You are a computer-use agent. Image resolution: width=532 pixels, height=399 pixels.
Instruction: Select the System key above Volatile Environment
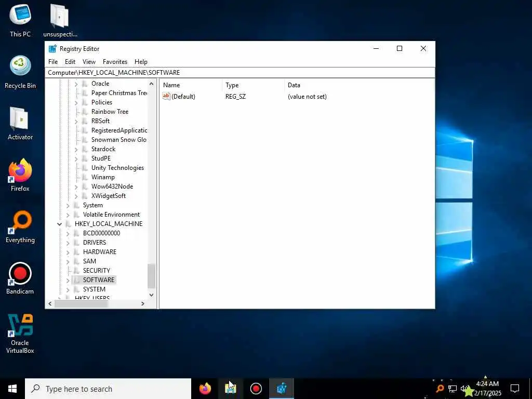(92, 205)
